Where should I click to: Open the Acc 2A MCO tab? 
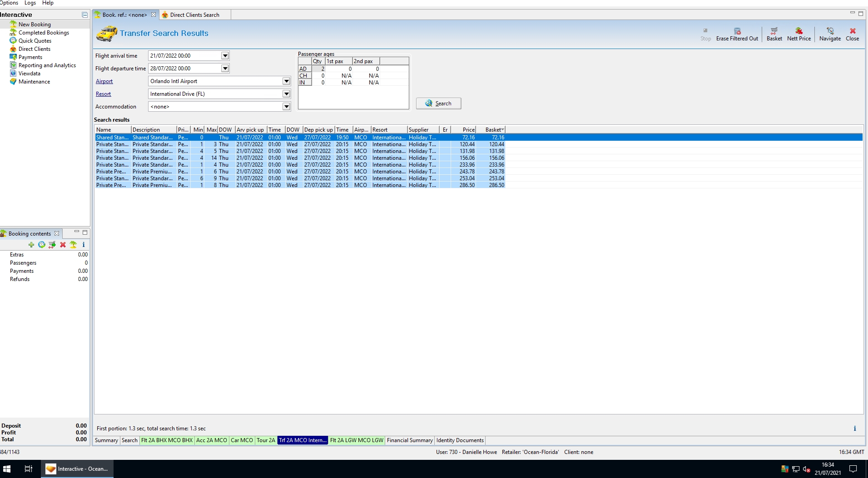click(x=212, y=440)
